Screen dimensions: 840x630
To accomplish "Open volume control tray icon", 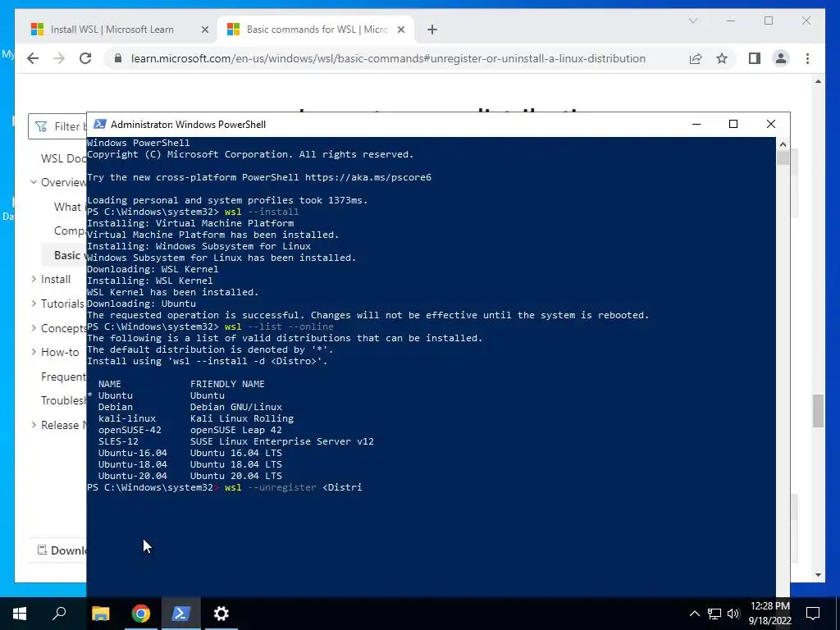I will click(733, 614).
